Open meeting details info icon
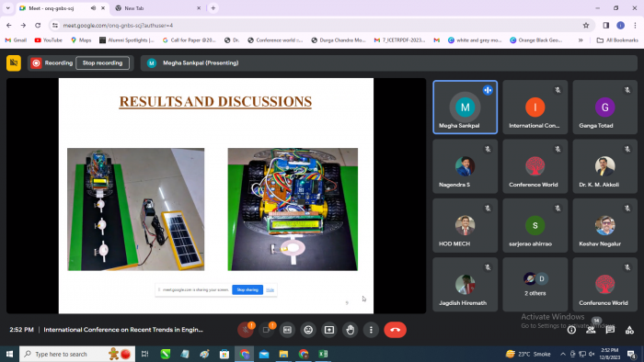Screen dimensions: 644x362 pos(571,330)
